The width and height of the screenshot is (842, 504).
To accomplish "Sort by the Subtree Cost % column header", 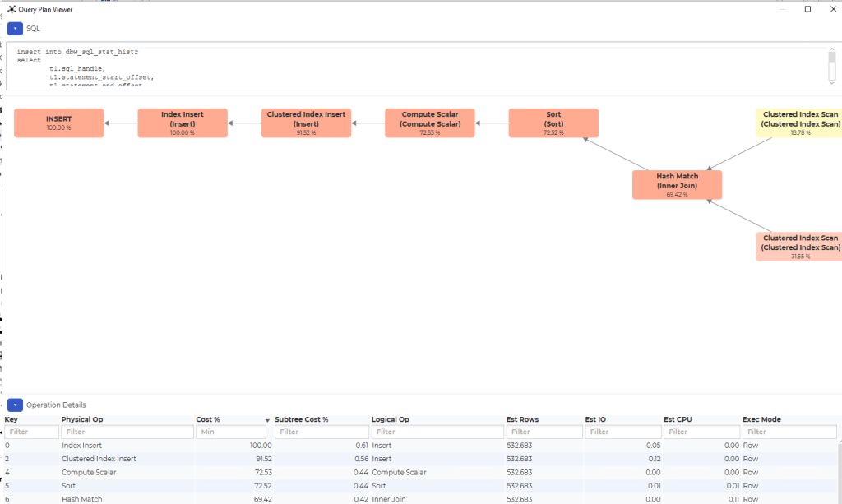I will pos(301,419).
